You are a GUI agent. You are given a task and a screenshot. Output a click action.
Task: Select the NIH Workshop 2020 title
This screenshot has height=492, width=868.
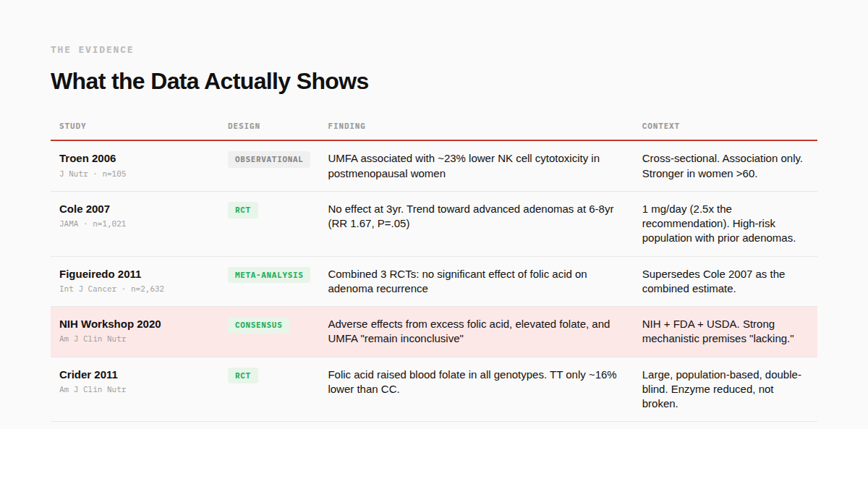click(x=110, y=324)
